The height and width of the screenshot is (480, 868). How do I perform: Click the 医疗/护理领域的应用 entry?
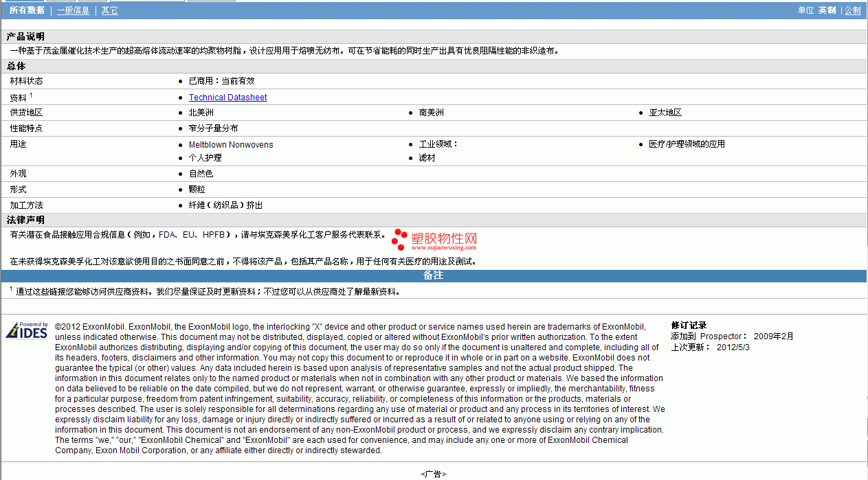pyautogui.click(x=687, y=144)
